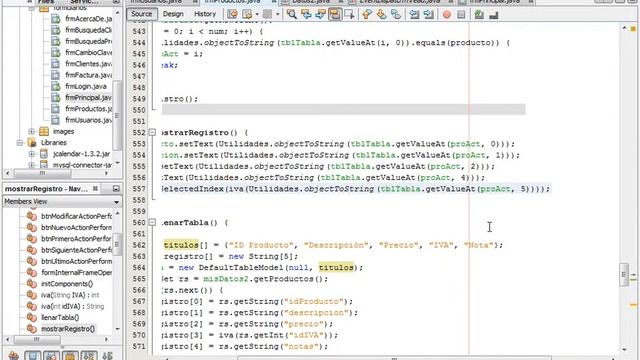The width and height of the screenshot is (640, 360).
Task: Click the Find Previous Occurrence icon
Action: click(x=306, y=14)
